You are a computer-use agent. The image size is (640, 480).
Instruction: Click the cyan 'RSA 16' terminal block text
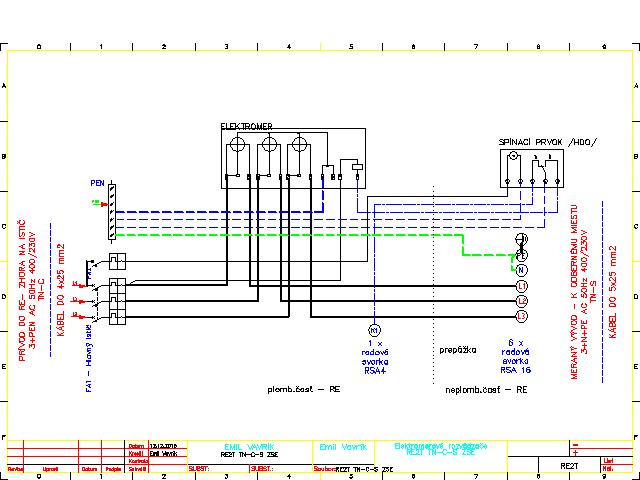coord(515,369)
